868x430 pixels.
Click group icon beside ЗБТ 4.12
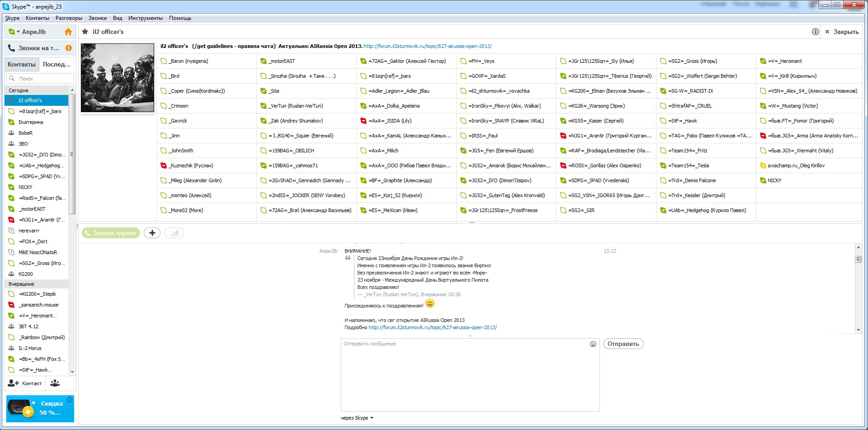click(x=11, y=326)
